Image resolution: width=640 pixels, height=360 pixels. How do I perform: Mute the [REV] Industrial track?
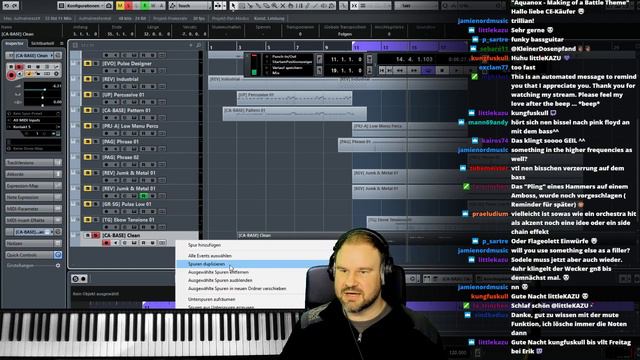coord(87,79)
